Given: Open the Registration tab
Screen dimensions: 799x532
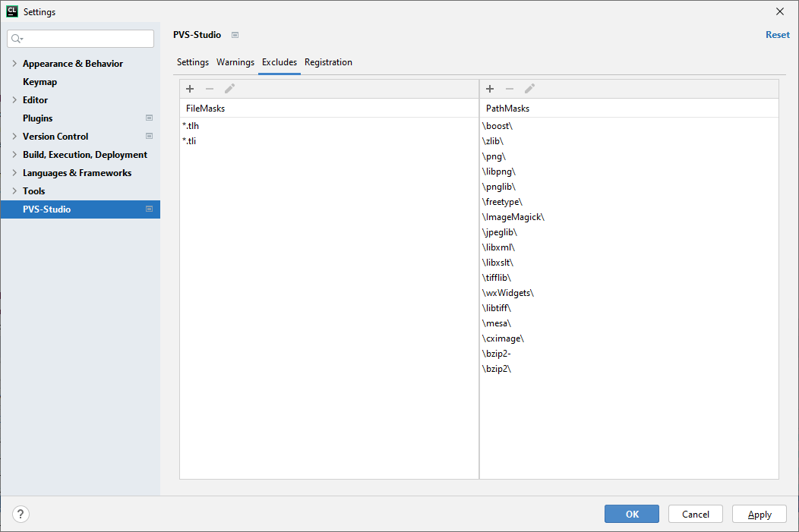Looking at the screenshot, I should coord(328,62).
